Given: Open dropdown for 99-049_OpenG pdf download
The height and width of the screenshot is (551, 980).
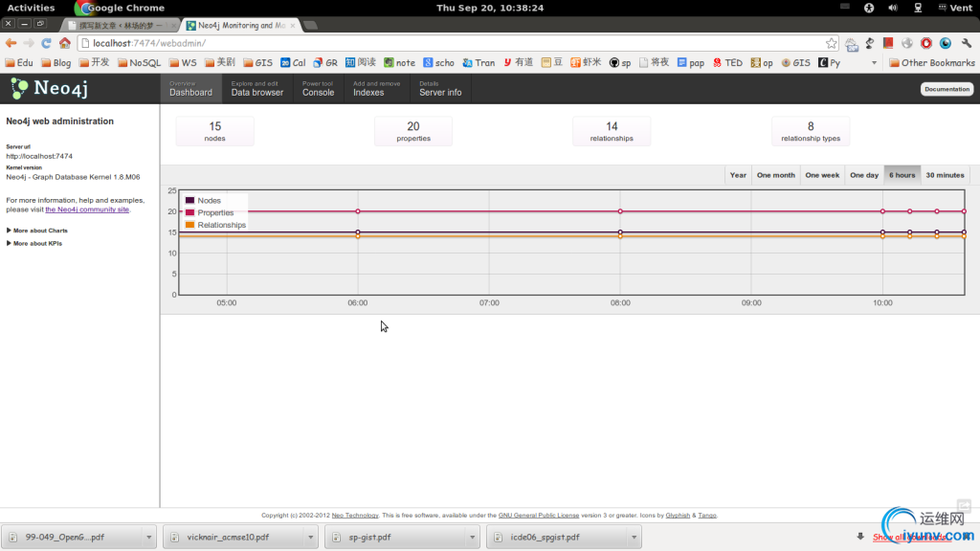Looking at the screenshot, I should click(148, 538).
